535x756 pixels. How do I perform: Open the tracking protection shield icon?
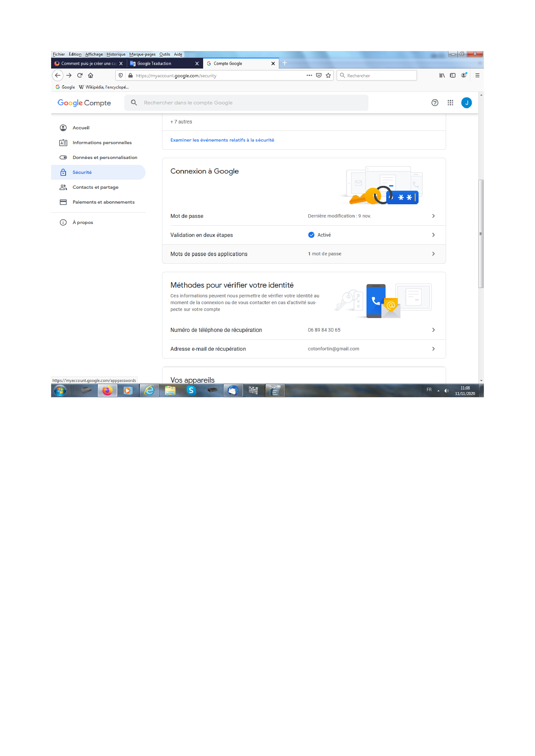pyautogui.click(x=121, y=75)
